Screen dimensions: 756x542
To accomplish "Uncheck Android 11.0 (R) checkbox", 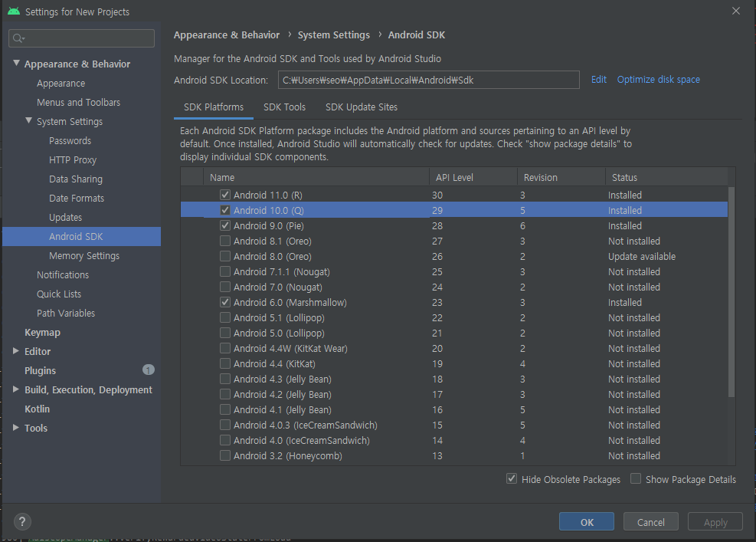I will (225, 195).
